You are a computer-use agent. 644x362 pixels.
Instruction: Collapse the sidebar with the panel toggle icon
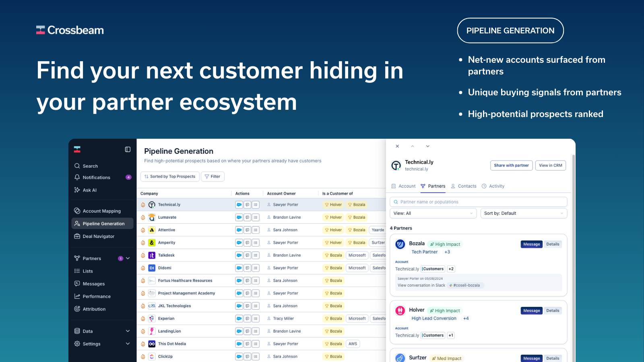click(128, 150)
